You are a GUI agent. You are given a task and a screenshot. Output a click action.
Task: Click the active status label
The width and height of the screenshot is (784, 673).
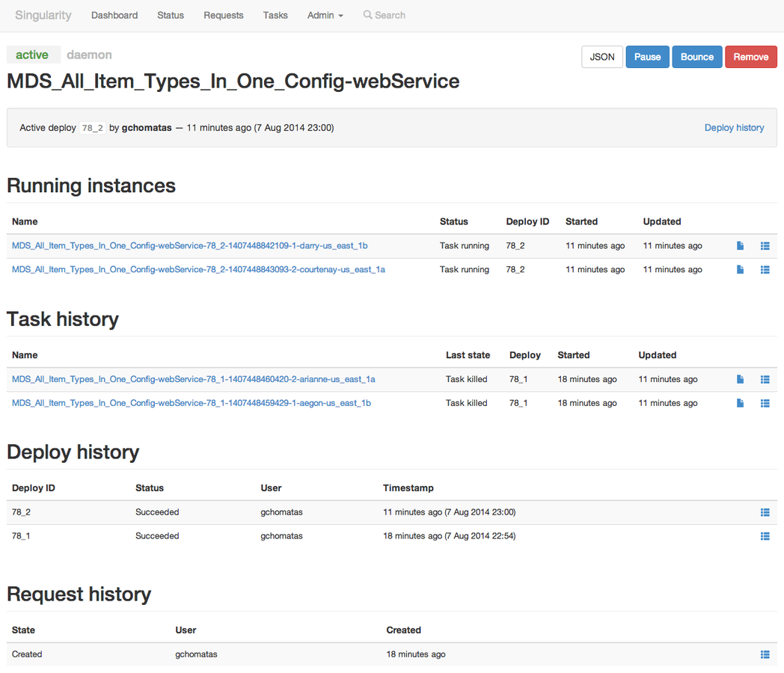[32, 55]
